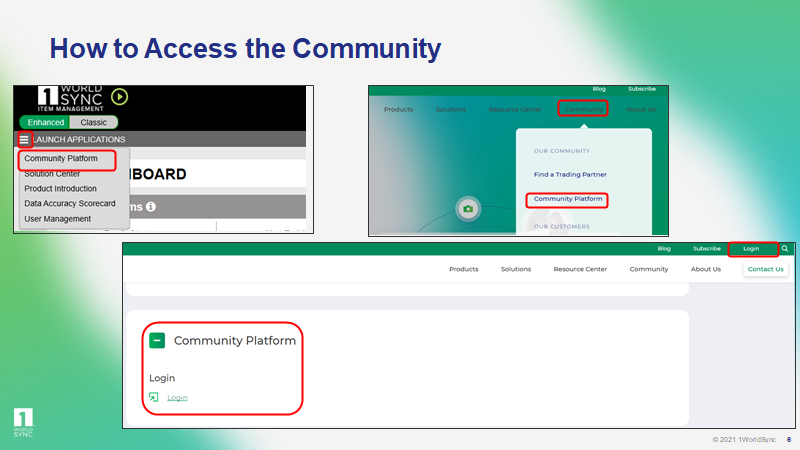Click Products in the upper website navigation
Screen dimensions: 800x450
tap(398, 109)
